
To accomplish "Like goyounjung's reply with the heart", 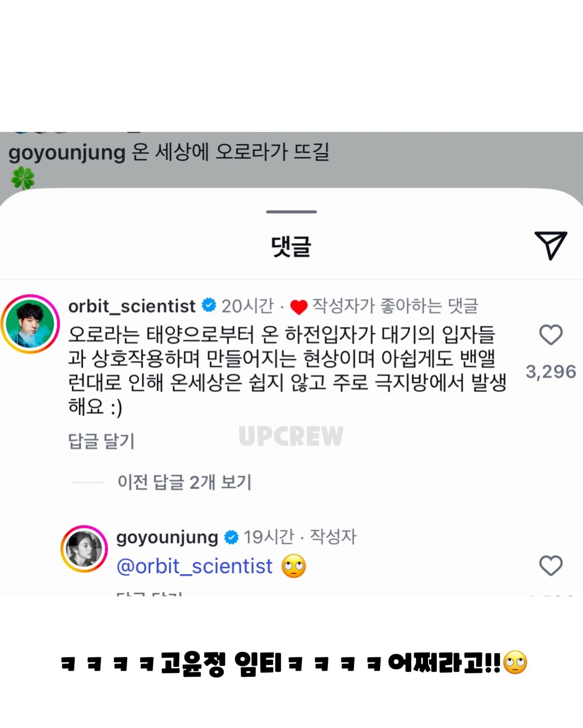I will tap(551, 565).
